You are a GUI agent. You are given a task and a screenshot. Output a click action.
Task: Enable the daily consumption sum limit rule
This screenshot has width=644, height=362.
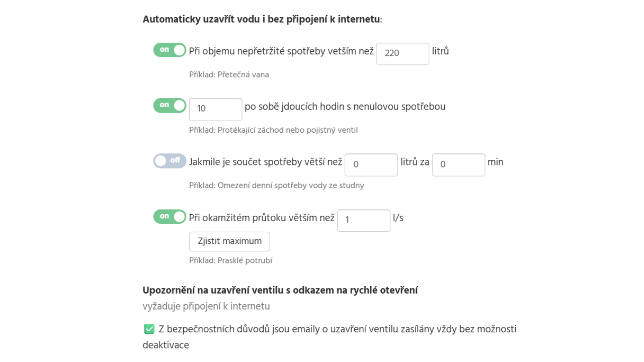[170, 161]
